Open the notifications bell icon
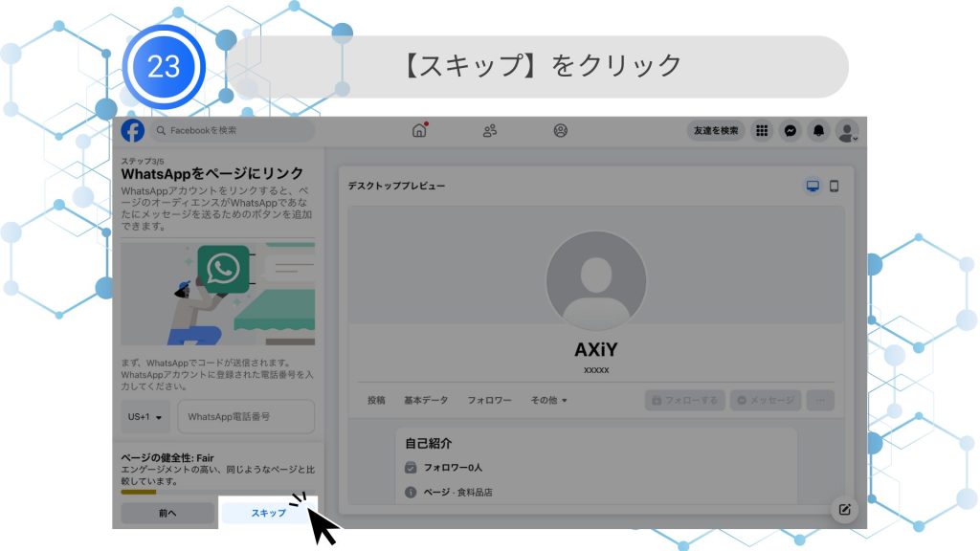Image resolution: width=980 pixels, height=551 pixels. coord(819,131)
